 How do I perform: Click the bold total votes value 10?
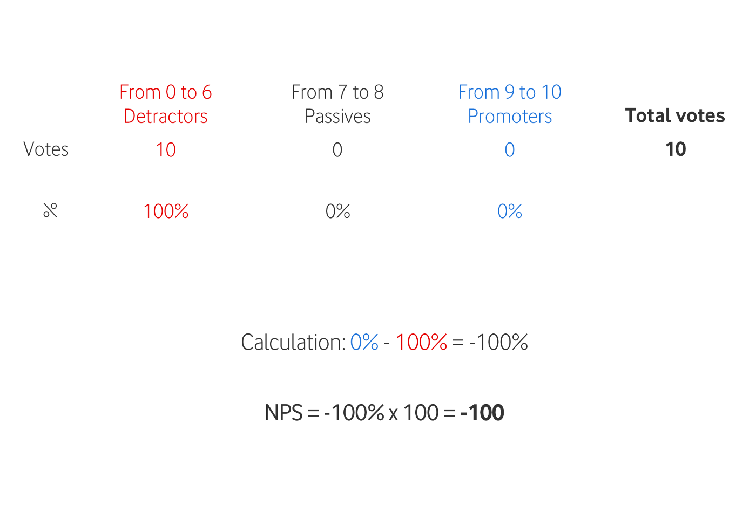point(676,149)
